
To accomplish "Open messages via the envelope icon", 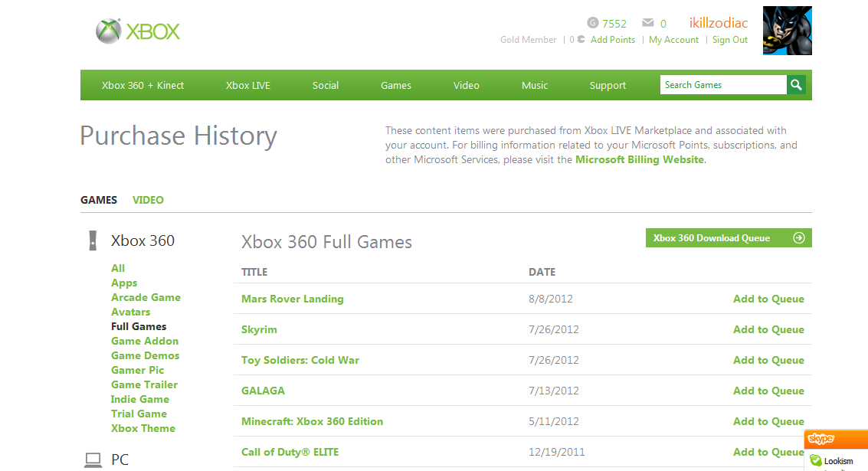I will (x=648, y=23).
